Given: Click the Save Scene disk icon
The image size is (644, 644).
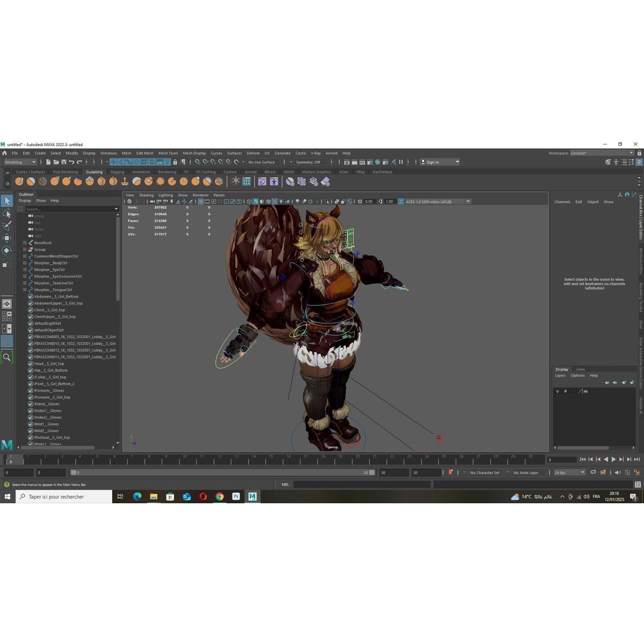Looking at the screenshot, I should 64,162.
